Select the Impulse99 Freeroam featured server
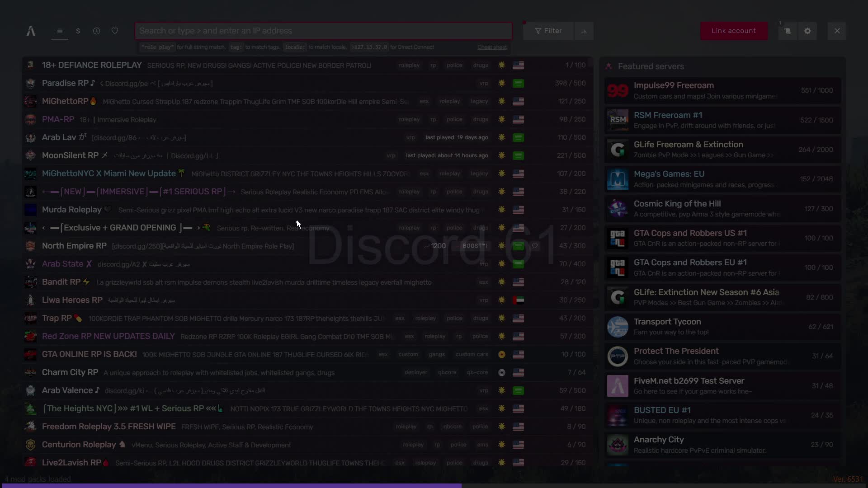This screenshot has width=868, height=488. click(722, 90)
